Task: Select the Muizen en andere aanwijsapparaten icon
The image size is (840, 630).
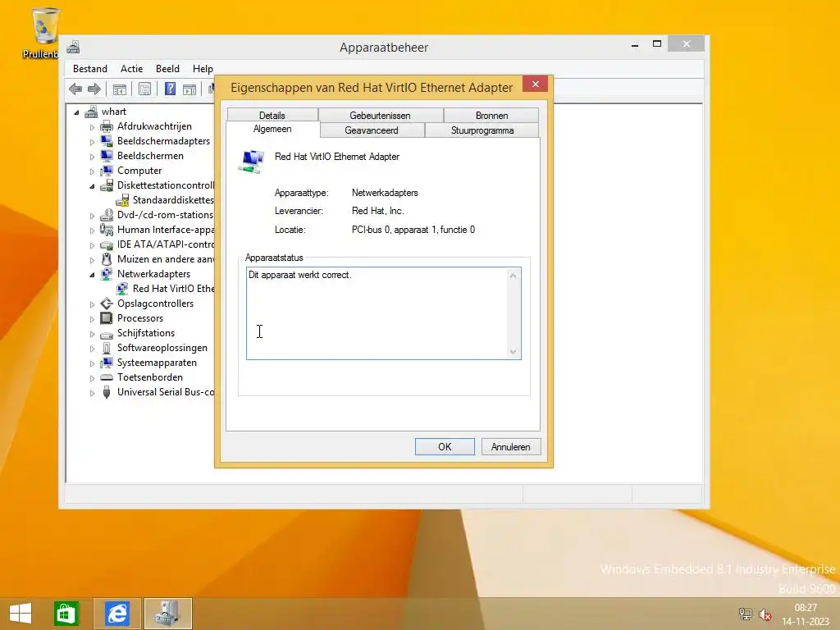Action: 107,259
